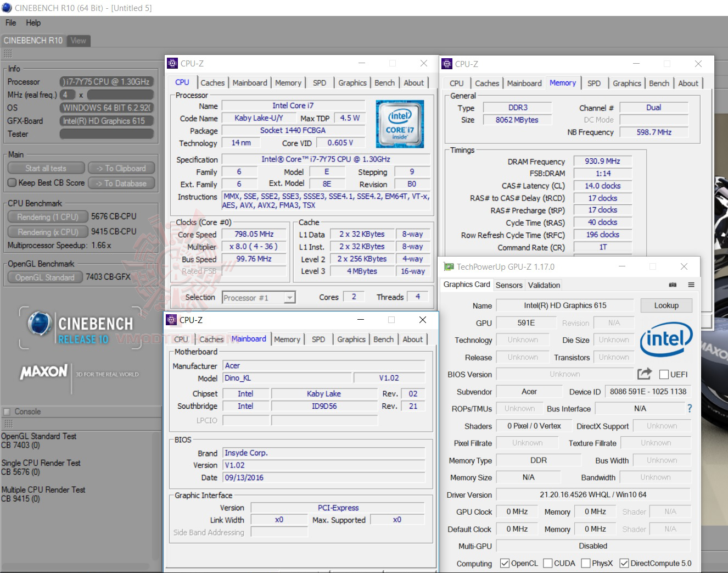Enable the Keep Best CB Score checkbox
Image resolution: width=728 pixels, height=573 pixels.
pos(12,183)
